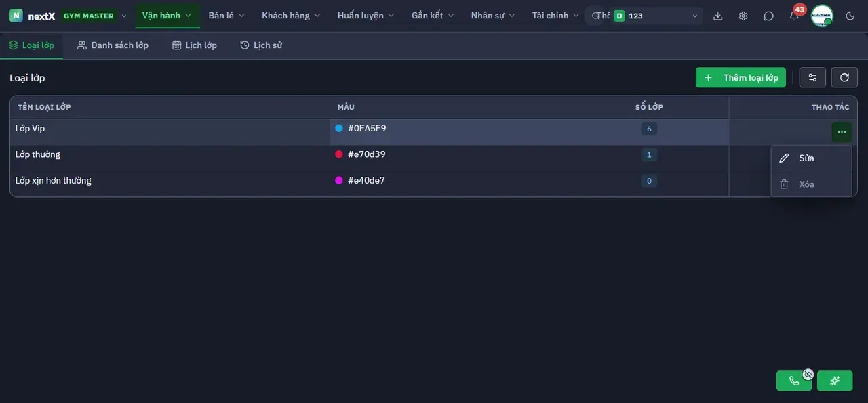Open the download icon in the top bar
This screenshot has width=868, height=403.
pyautogui.click(x=718, y=16)
